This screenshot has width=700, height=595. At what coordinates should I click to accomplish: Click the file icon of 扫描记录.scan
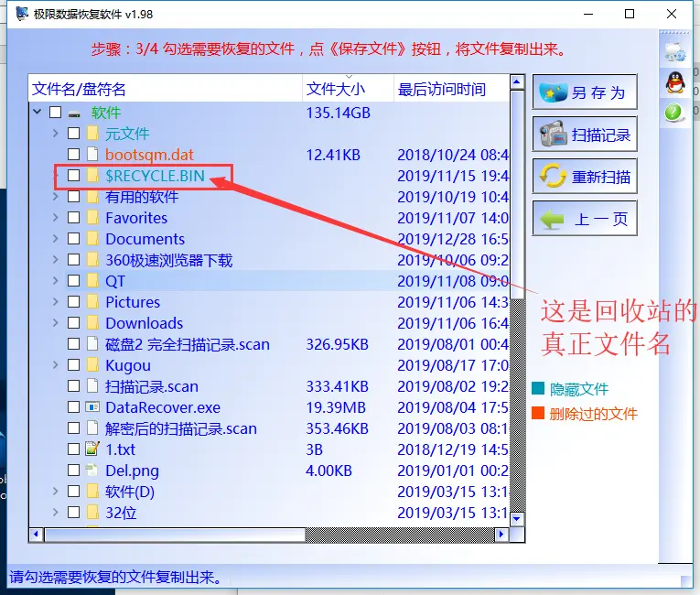[x=92, y=386]
